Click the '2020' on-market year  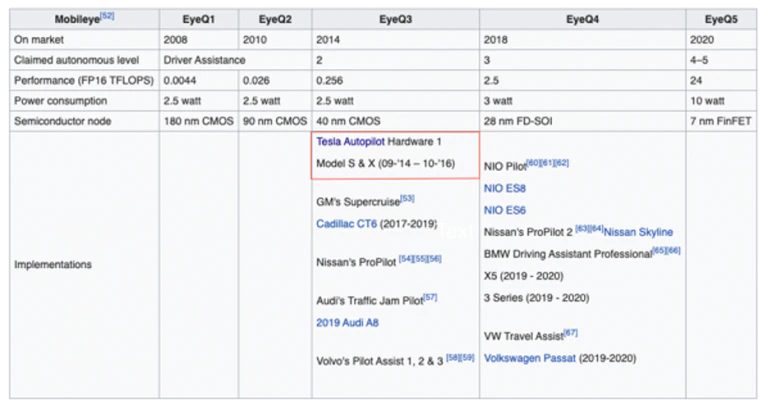click(x=702, y=40)
